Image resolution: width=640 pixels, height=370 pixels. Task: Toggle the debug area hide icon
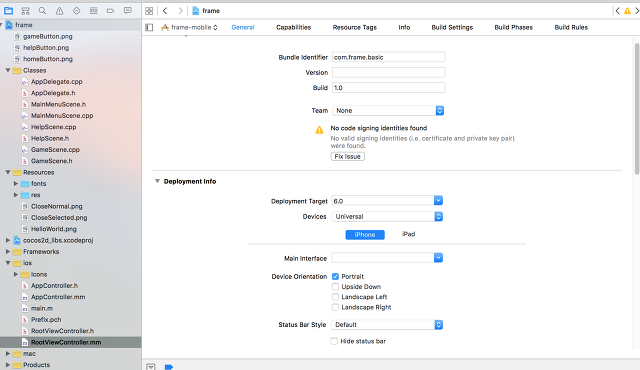pos(151,367)
